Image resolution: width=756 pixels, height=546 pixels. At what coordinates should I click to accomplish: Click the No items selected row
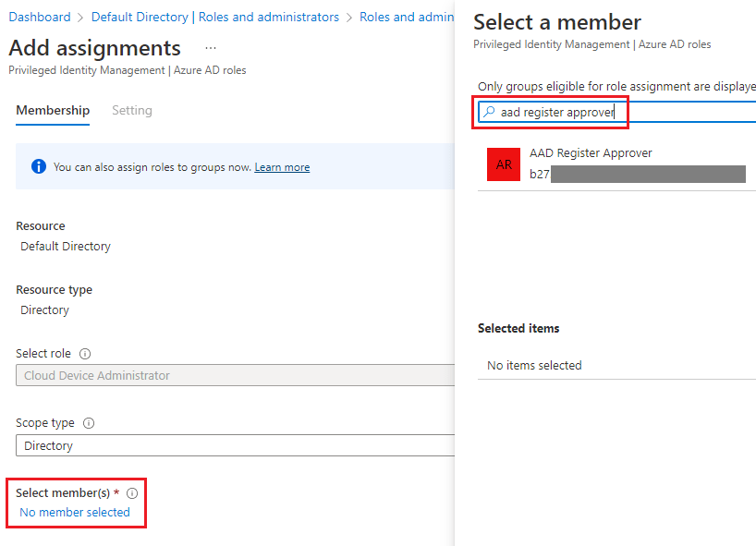[534, 365]
